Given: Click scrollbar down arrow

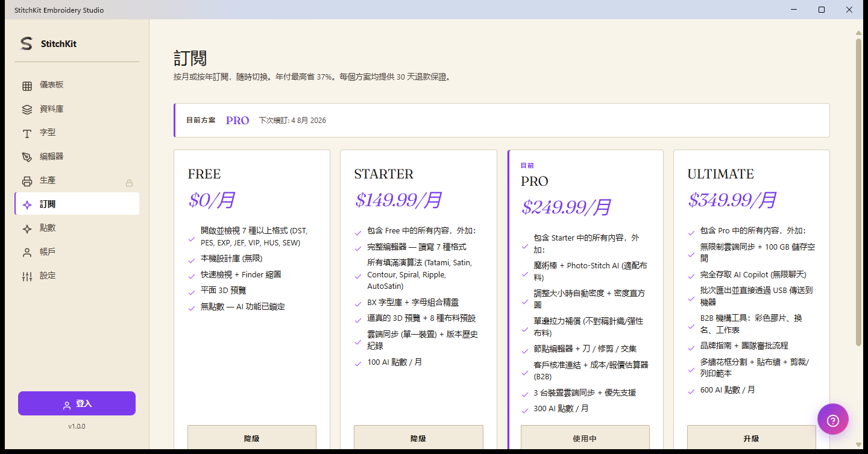Looking at the screenshot, I should click(x=858, y=444).
